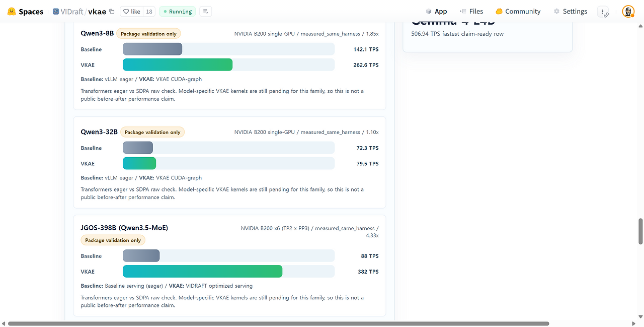Click the VIDraft organization avatar icon
Image resolution: width=644 pixels, height=327 pixels.
(x=56, y=12)
